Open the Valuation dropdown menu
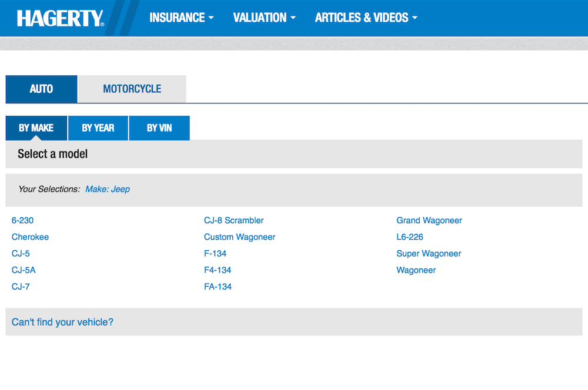Image resolution: width=588 pixels, height=390 pixels. (x=265, y=18)
